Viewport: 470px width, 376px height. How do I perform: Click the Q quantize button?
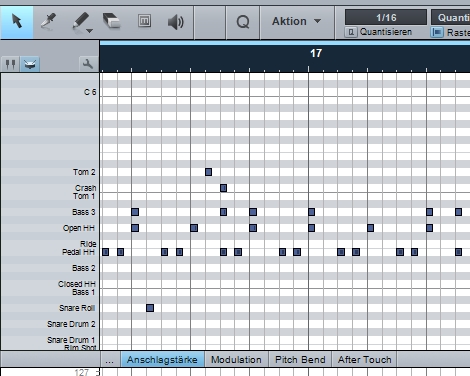pyautogui.click(x=243, y=22)
